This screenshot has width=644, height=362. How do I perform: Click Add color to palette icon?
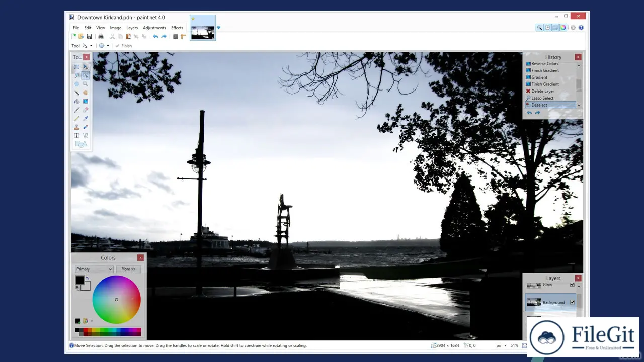(78, 321)
